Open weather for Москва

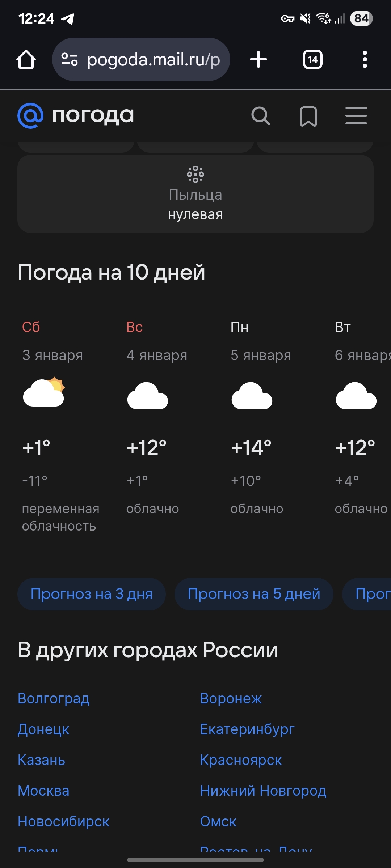tap(43, 791)
